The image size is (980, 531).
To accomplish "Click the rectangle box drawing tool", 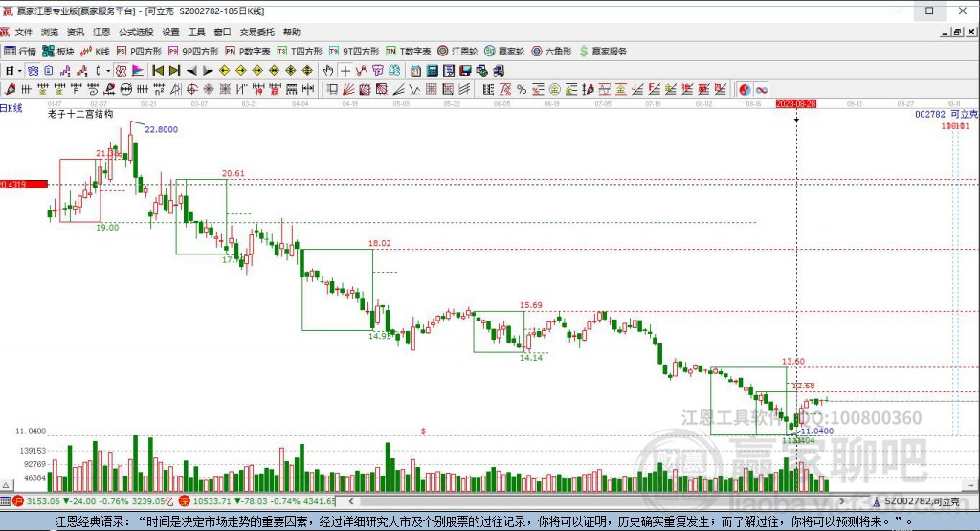I will point(331,89).
